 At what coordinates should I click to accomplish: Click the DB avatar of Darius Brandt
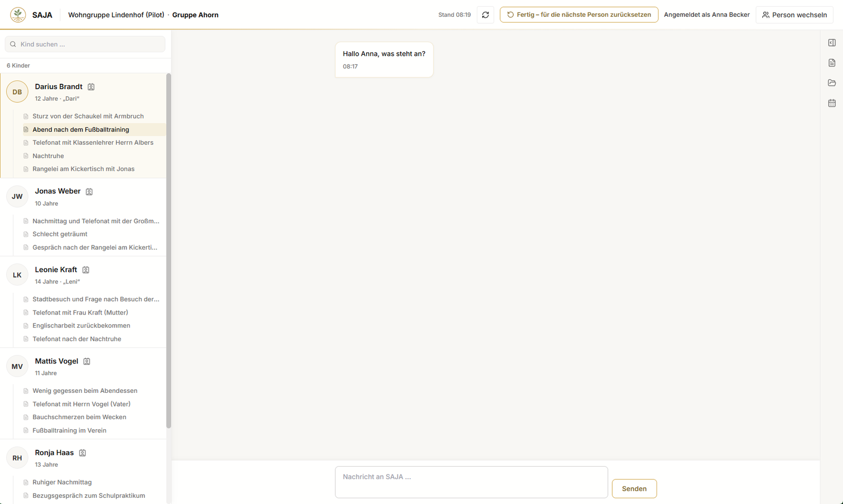[17, 92]
